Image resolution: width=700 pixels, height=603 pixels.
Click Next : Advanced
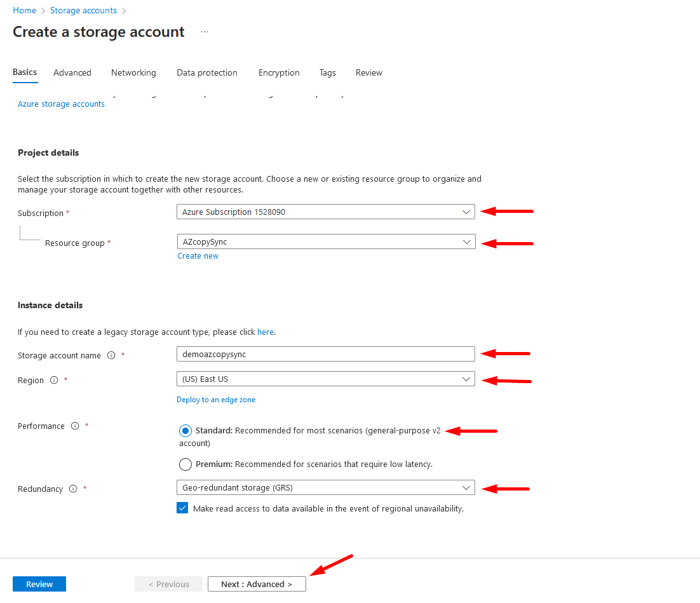click(x=257, y=583)
